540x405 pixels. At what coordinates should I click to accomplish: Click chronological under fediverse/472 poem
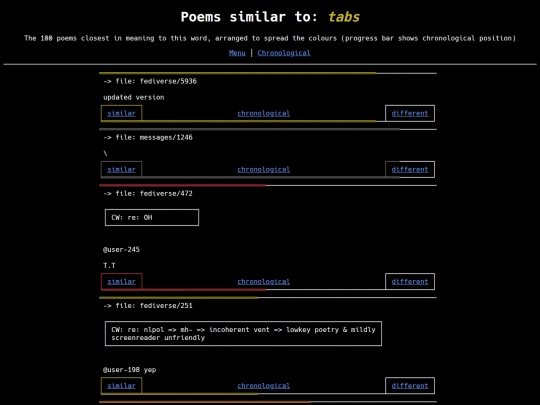[x=263, y=282]
